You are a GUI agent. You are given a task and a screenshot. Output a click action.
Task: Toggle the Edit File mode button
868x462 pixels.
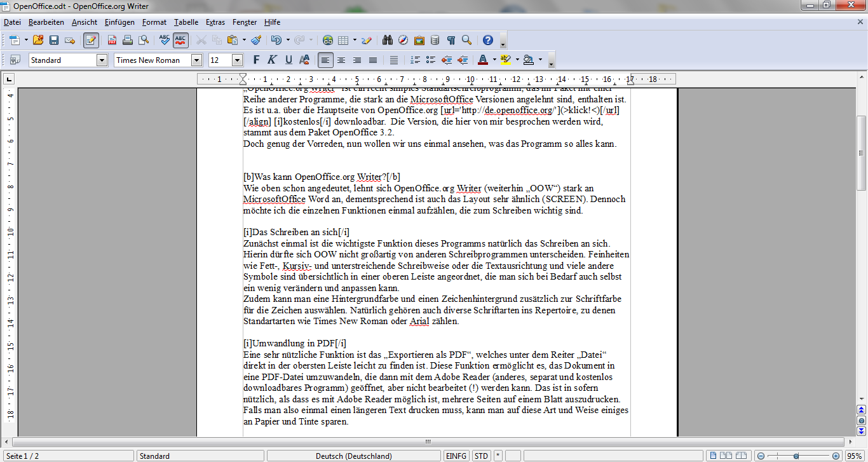91,40
